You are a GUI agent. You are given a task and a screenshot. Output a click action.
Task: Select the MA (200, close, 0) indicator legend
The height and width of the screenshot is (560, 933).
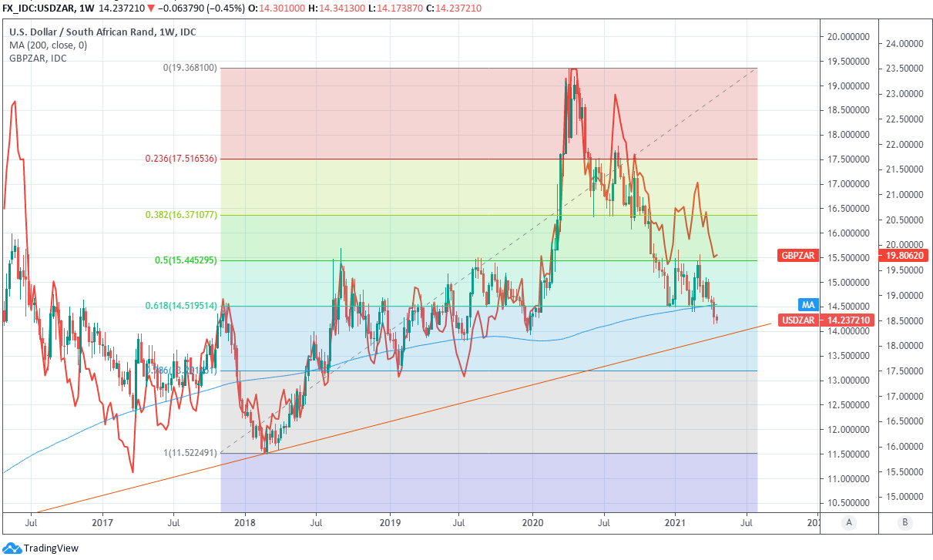pos(48,45)
